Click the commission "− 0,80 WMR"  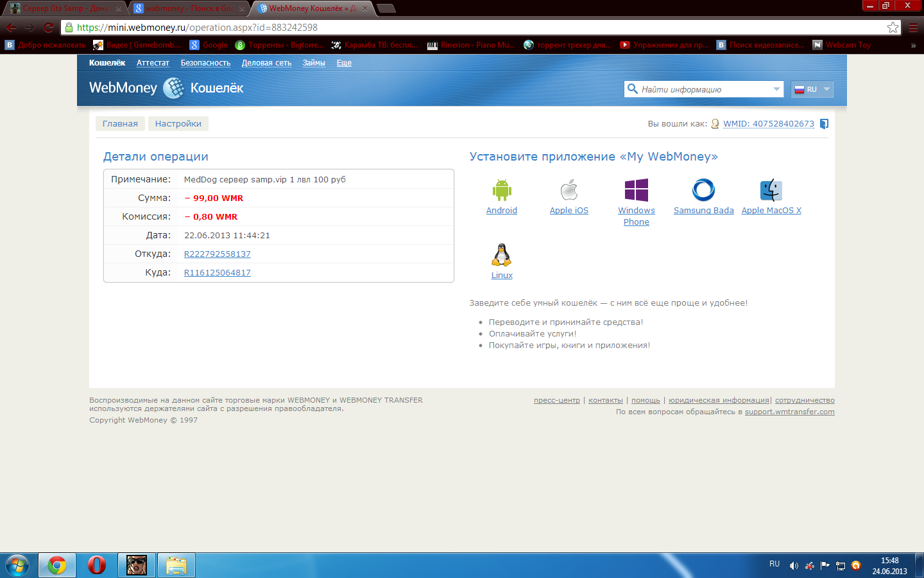(211, 217)
